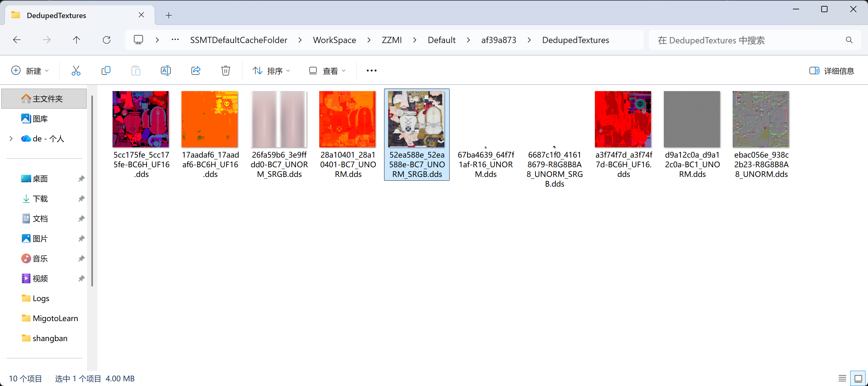This screenshot has width=868, height=386.
Task: Switch to details list view in status bar
Action: tap(842, 378)
